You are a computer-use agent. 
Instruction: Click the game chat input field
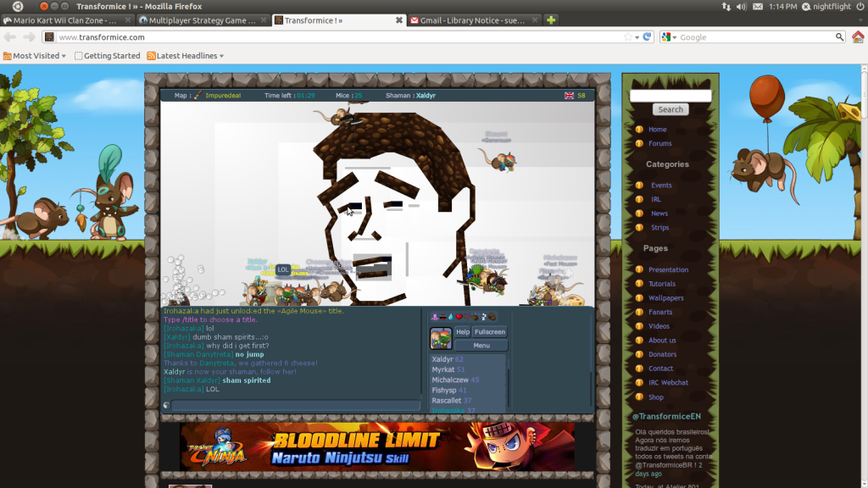296,405
